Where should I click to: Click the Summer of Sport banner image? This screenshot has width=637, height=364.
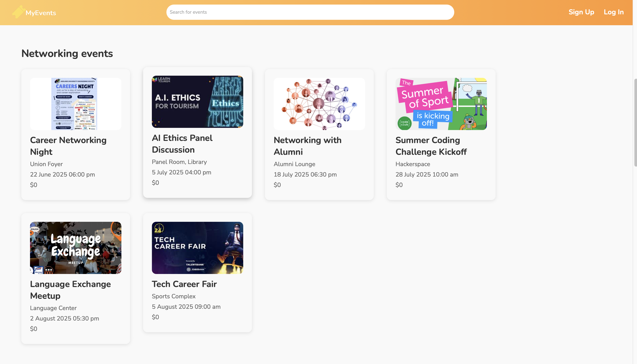441,104
